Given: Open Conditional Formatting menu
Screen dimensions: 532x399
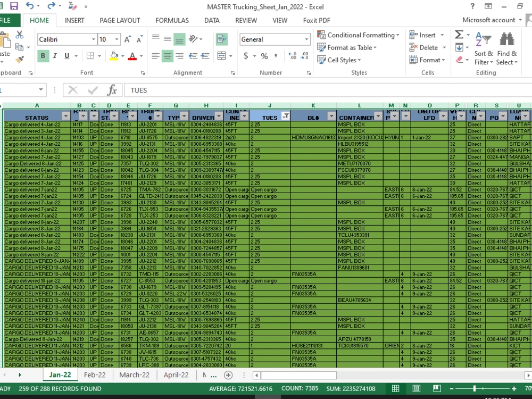Looking at the screenshot, I should coord(358,35).
